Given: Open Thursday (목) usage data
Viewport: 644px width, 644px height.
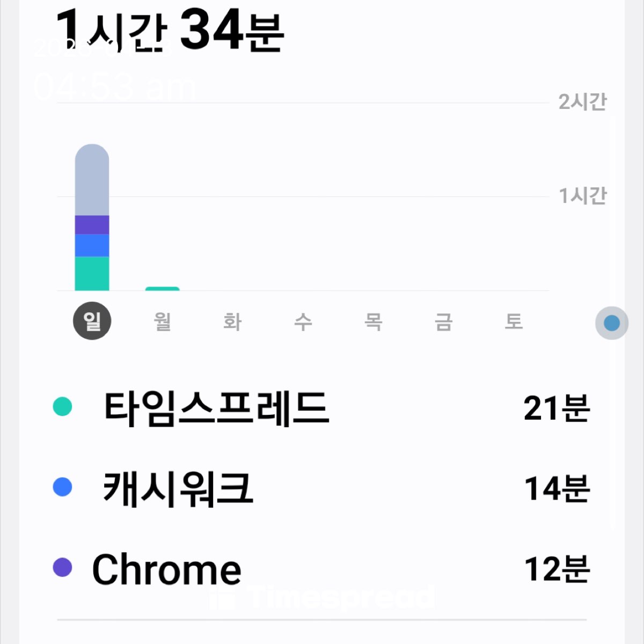Looking at the screenshot, I should (373, 321).
